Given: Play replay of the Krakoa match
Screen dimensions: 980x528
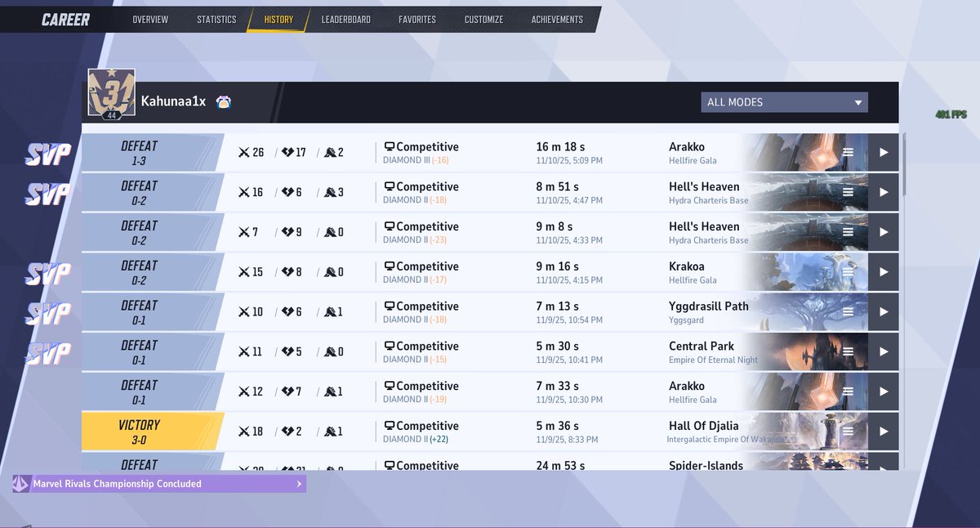Looking at the screenshot, I should [x=883, y=272].
